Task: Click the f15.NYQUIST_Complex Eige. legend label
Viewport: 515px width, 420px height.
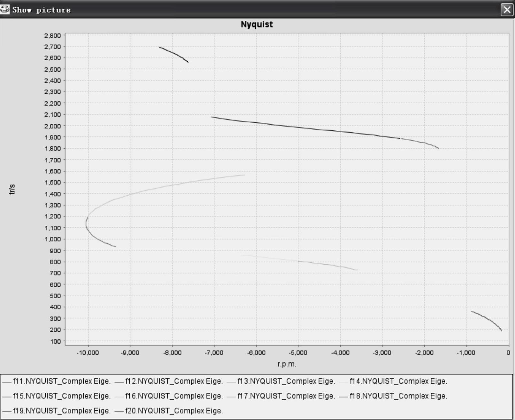Action: tap(62, 396)
